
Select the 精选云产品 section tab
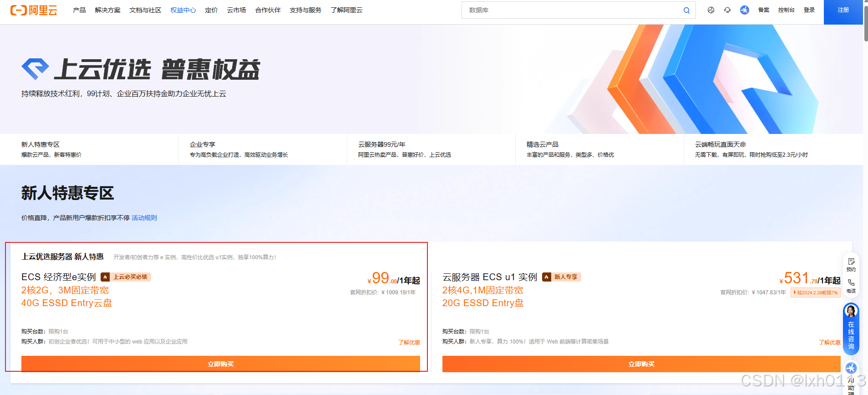[600, 149]
